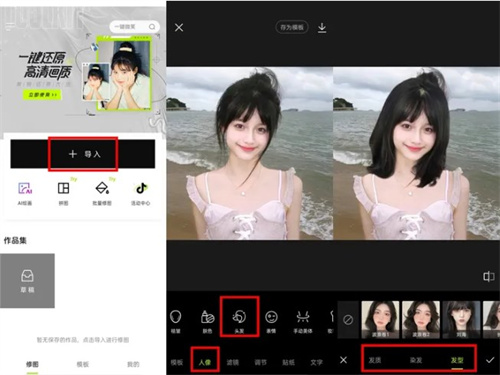Click the 作品集 portfolio heading

pos(15,240)
